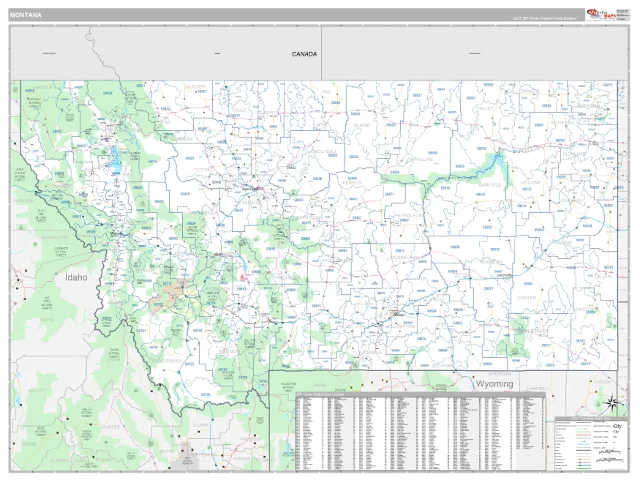
Task: Click the map legend box at bottom right
Action: (591, 444)
